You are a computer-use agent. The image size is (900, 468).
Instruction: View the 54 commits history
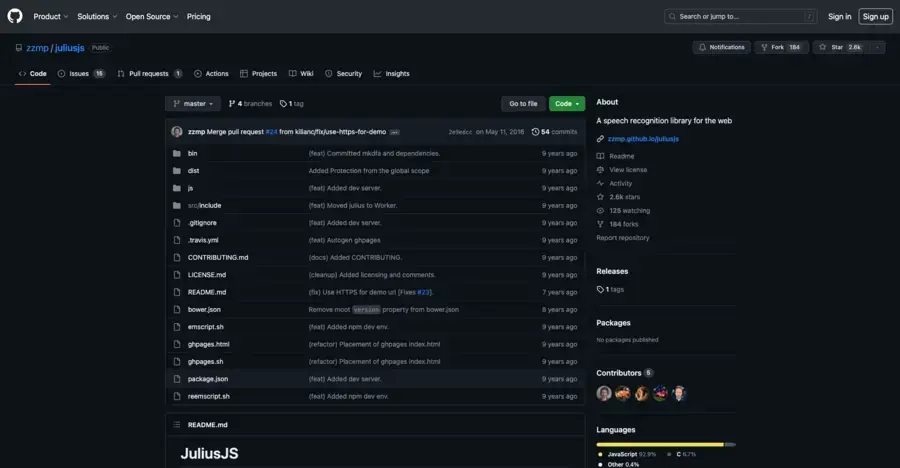pyautogui.click(x=554, y=131)
